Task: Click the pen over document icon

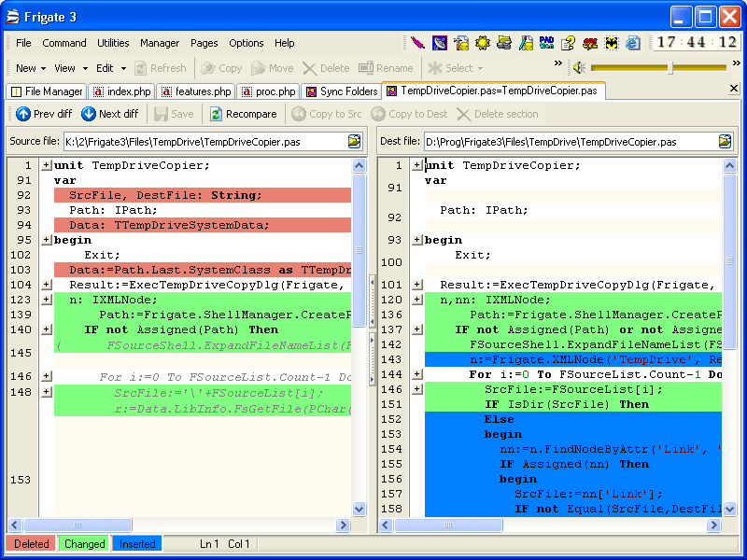Action: [x=526, y=43]
